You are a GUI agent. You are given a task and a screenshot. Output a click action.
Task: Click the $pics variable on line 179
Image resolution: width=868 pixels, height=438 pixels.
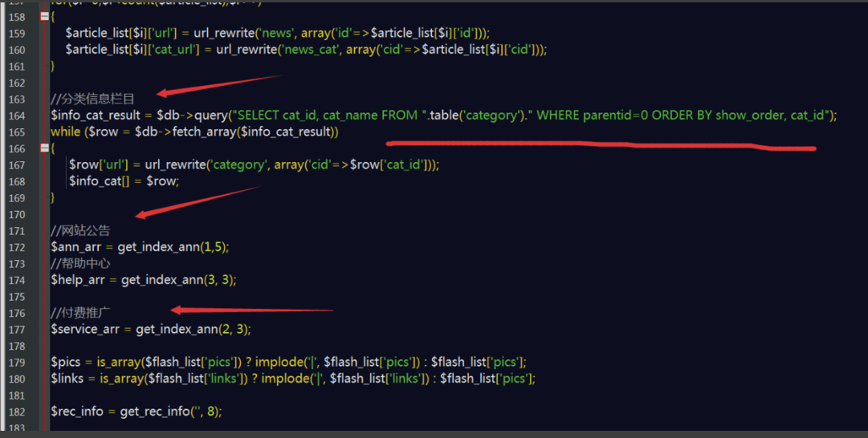point(66,363)
